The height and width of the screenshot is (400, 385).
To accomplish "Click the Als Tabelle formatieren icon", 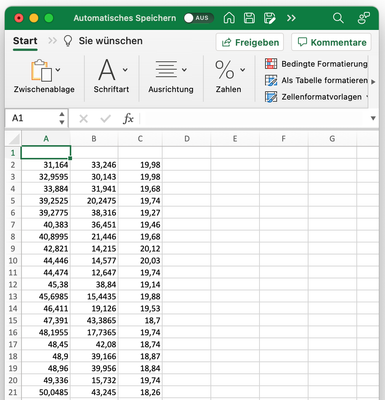I will pos(271,80).
